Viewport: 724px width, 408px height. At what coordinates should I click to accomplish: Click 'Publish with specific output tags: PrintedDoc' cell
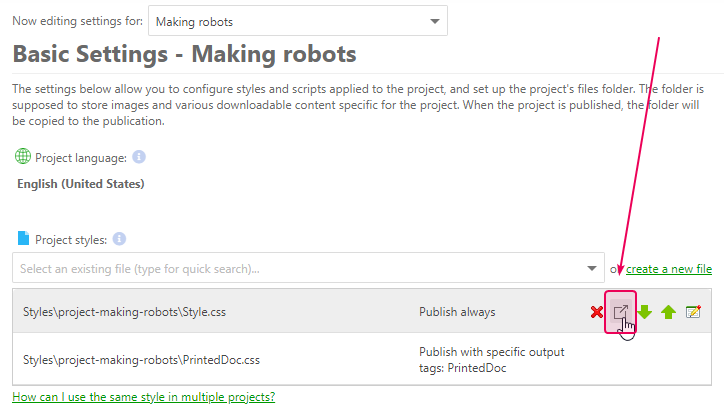click(492, 360)
